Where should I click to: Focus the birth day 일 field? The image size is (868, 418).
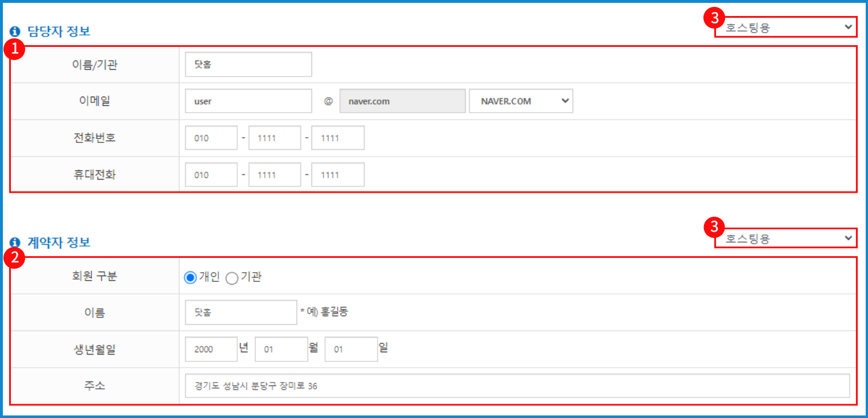click(x=351, y=349)
